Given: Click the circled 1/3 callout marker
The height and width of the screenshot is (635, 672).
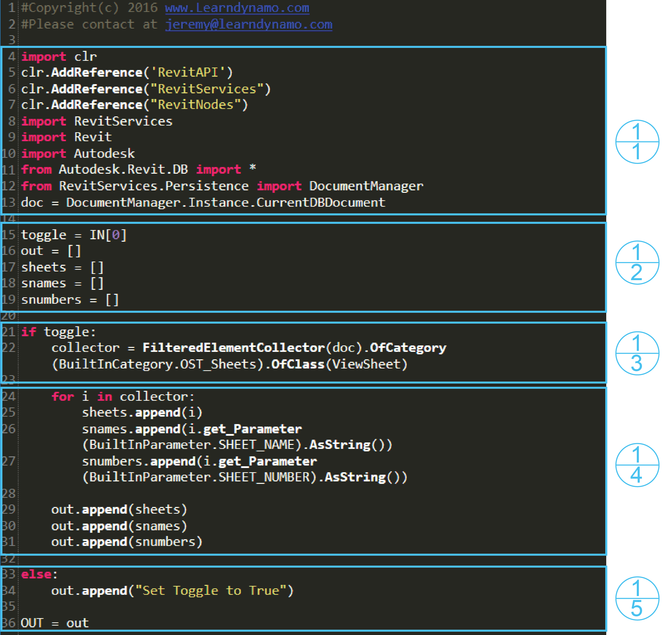Looking at the screenshot, I should pos(637,353).
